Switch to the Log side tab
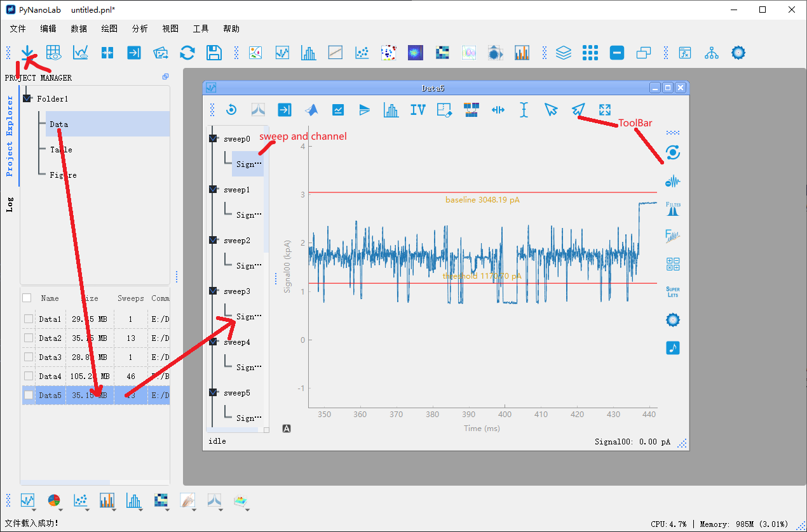The height and width of the screenshot is (532, 807). click(10, 204)
